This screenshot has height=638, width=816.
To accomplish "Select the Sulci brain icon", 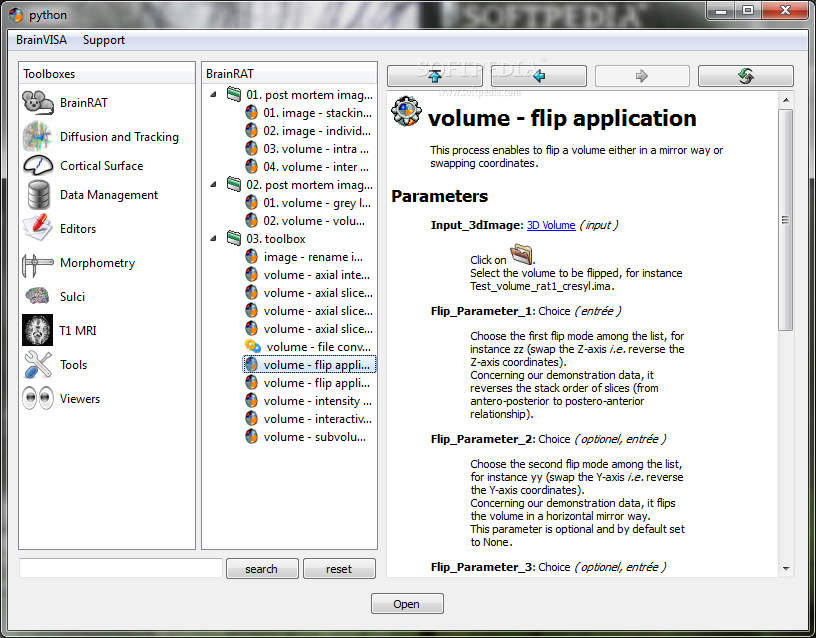I will coord(37,296).
